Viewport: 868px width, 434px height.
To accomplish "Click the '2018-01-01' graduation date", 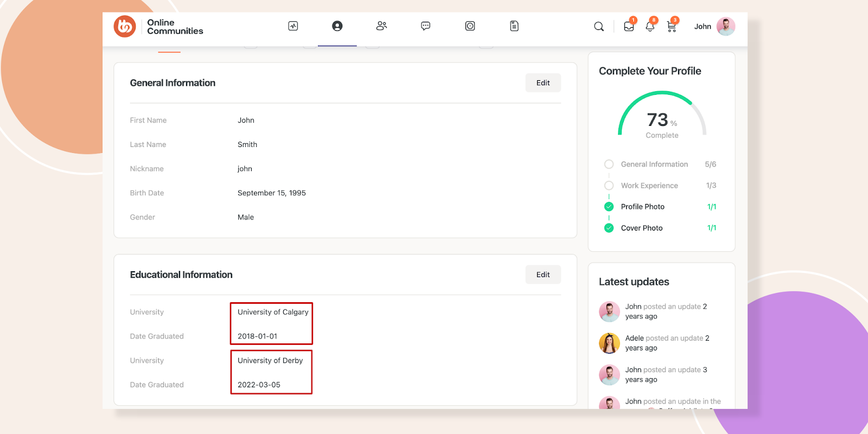I will tap(257, 336).
